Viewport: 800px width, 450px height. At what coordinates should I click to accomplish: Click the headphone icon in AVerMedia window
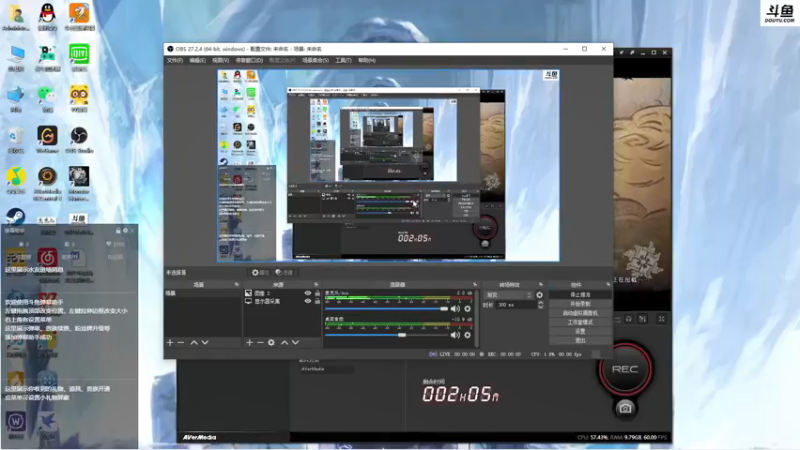629,319
